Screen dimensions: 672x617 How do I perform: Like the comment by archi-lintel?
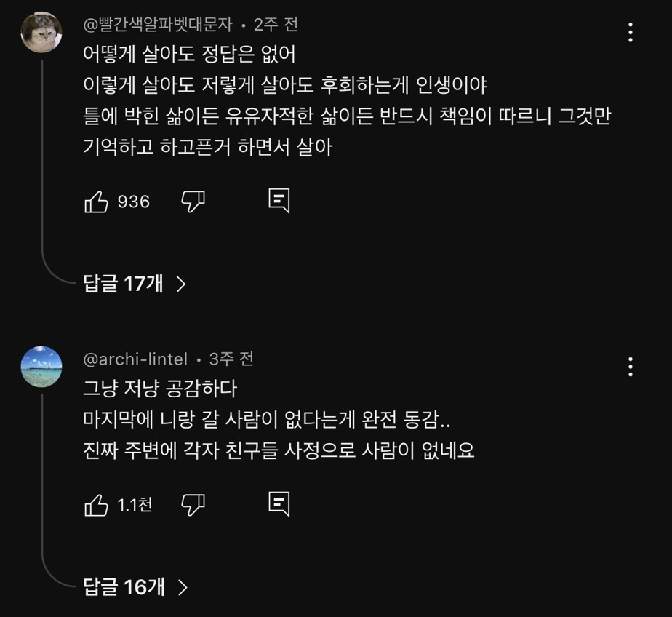96,505
